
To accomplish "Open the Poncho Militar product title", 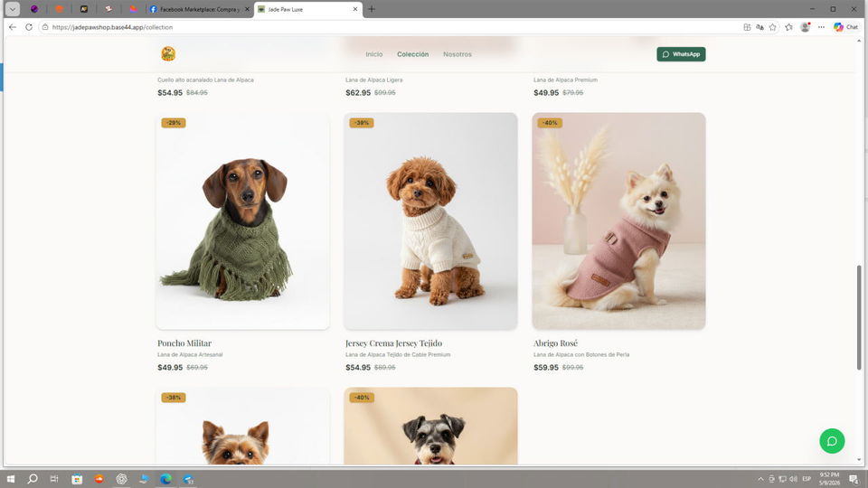I will point(184,343).
